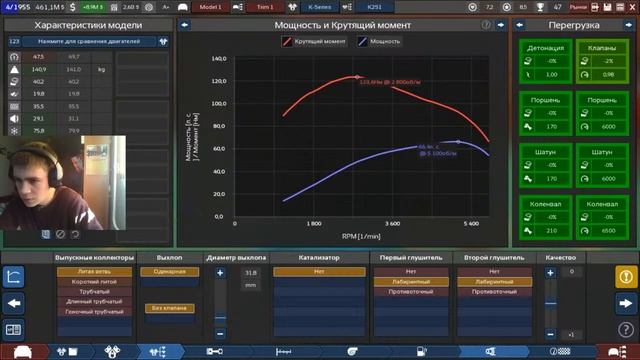Open the comparison panel icon on left
The height and width of the screenshot is (360, 640).
click(x=13, y=329)
